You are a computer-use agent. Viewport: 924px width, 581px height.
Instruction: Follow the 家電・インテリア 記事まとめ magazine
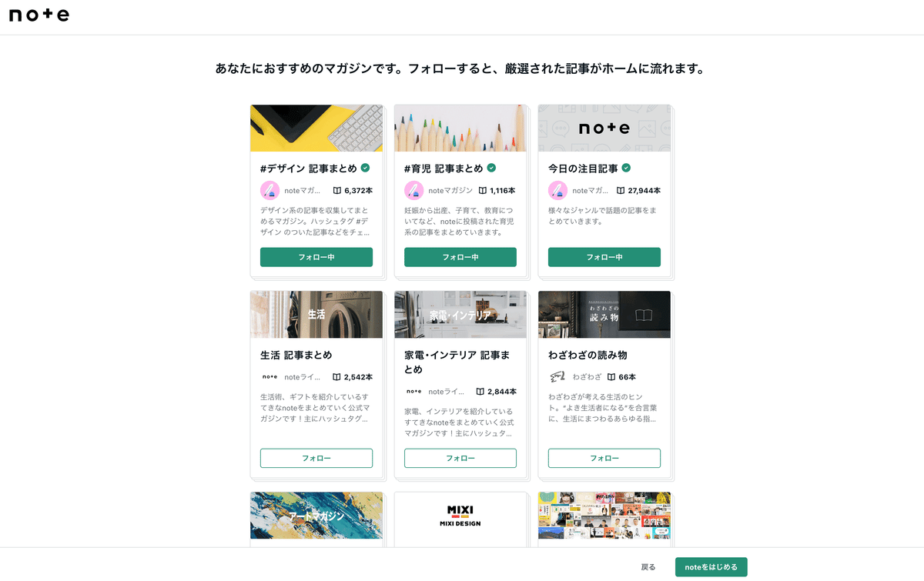click(460, 458)
